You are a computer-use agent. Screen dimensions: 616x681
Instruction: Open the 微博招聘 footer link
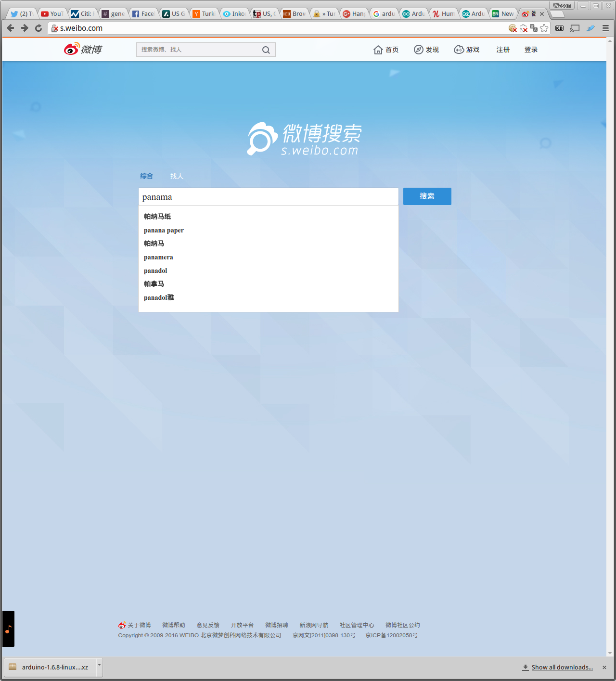click(277, 625)
